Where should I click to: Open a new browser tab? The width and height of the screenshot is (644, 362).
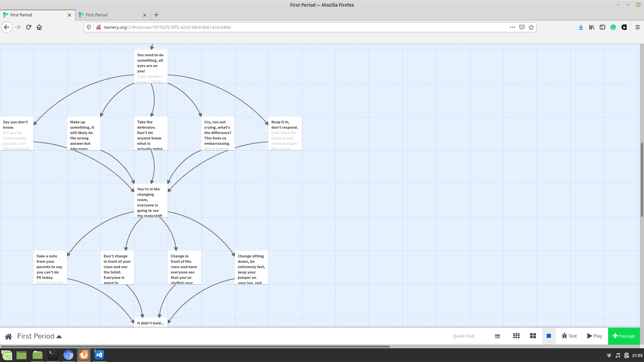click(156, 15)
